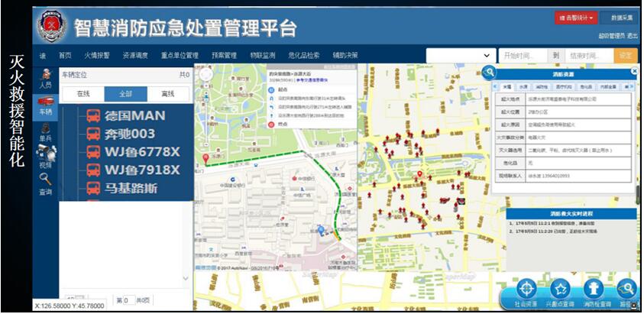This screenshot has height=314, width=644.
Task: Click the 开始时间 input field
Action: [523, 56]
